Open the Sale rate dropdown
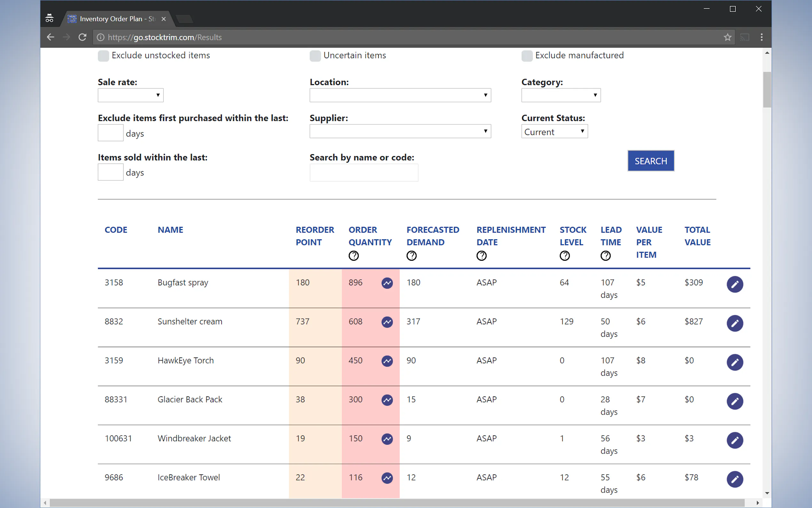This screenshot has width=812, height=508. [x=130, y=95]
